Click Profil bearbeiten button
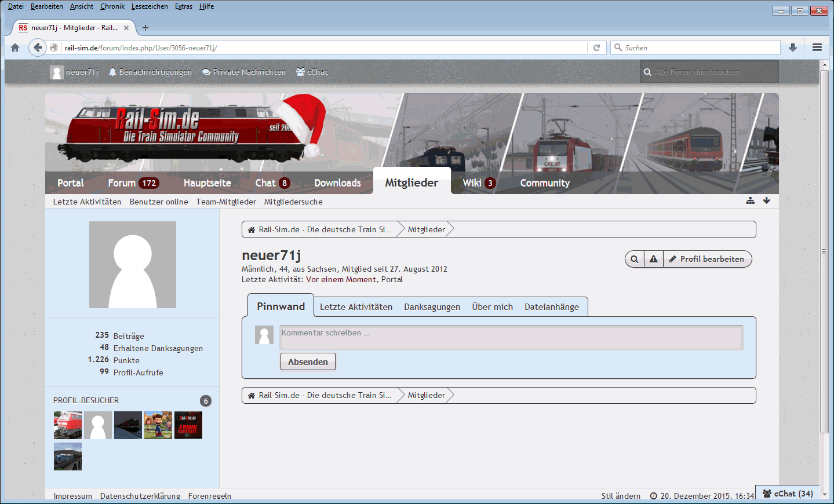 pos(707,259)
